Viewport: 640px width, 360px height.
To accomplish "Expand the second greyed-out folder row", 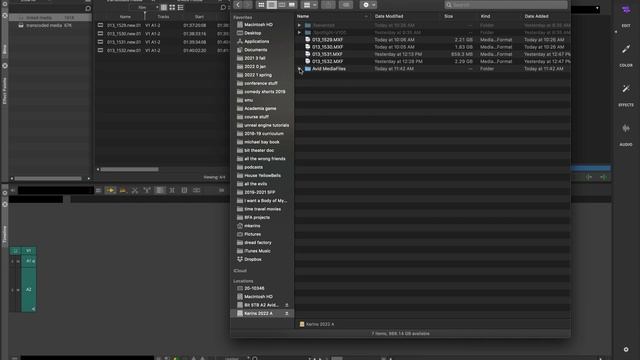I will pos(299,32).
